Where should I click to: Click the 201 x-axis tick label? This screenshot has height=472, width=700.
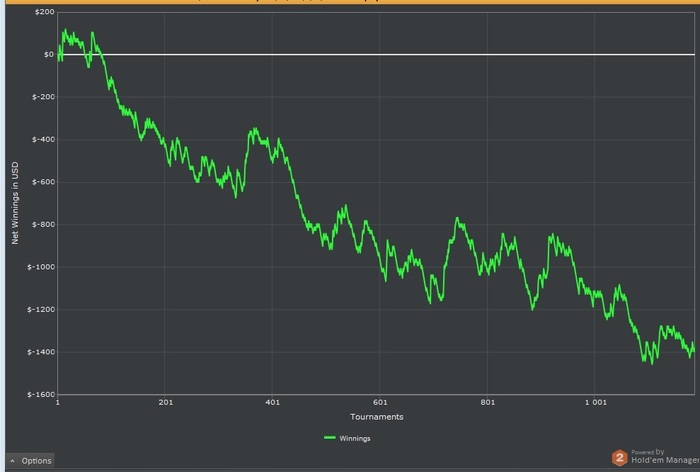[165, 402]
